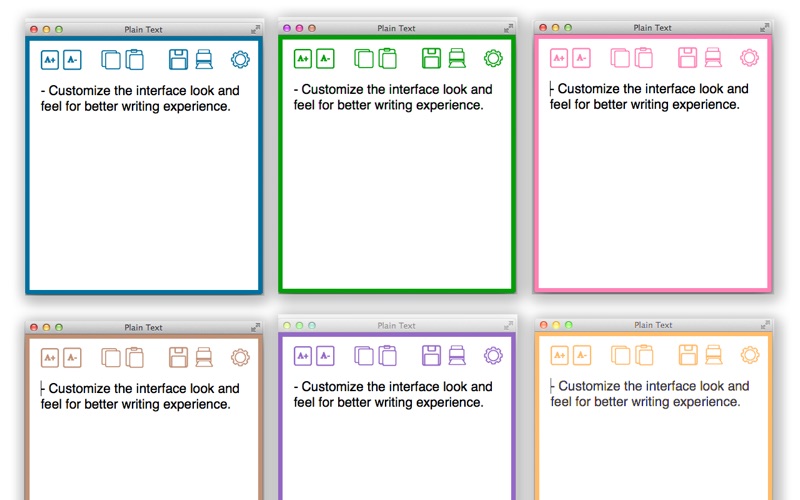Click copy icon in pink window
Screen dimensions: 800x500
620,58
